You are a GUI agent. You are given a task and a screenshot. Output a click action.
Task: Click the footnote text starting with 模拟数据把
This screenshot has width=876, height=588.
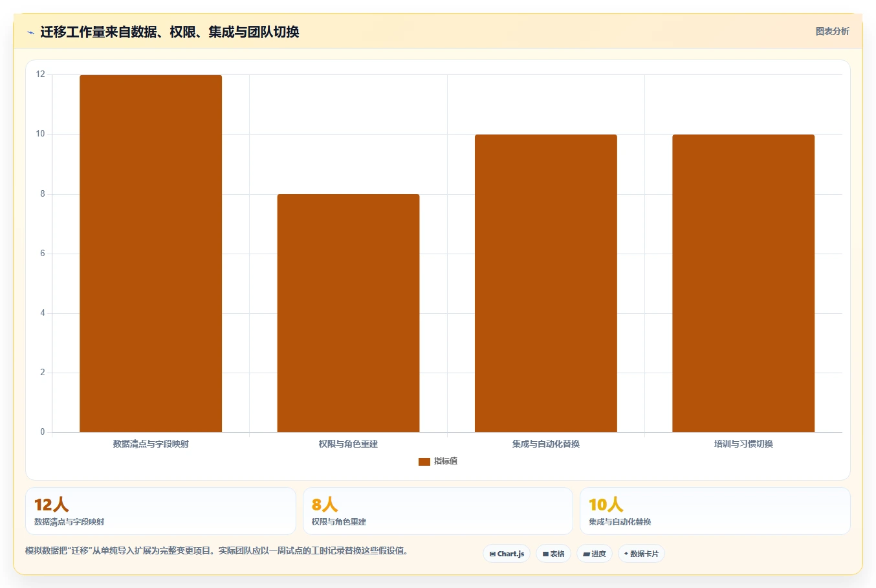tap(216, 551)
